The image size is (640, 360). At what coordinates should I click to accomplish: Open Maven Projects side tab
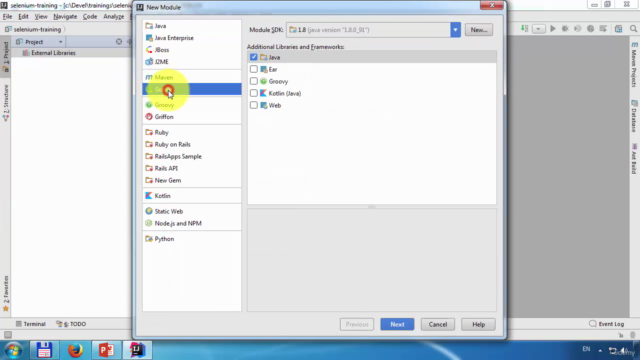tap(634, 64)
